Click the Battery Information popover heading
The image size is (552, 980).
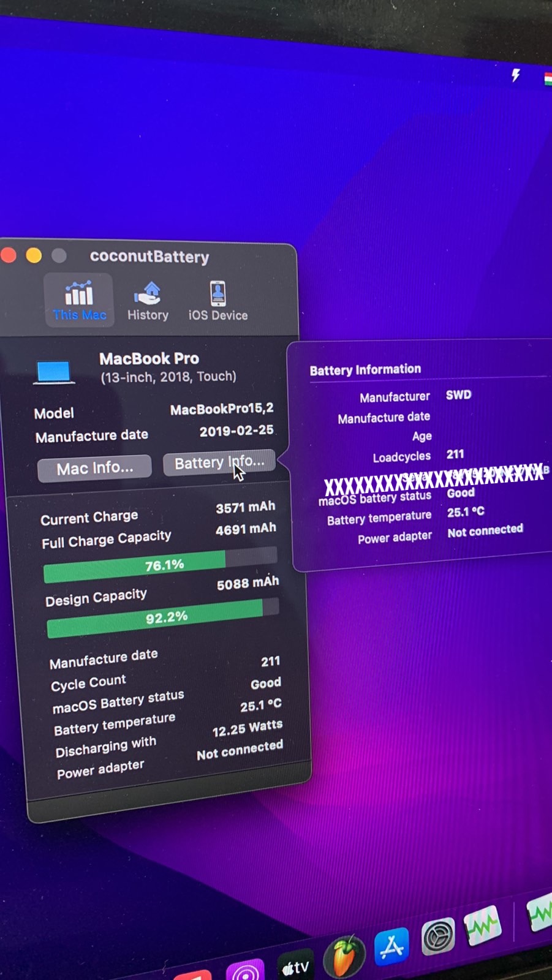pyautogui.click(x=365, y=369)
